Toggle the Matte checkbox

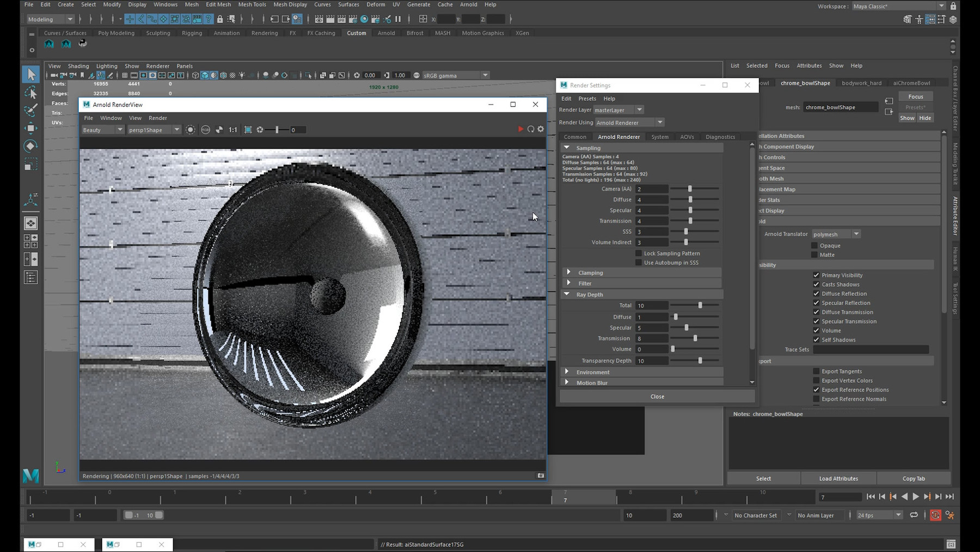click(815, 255)
